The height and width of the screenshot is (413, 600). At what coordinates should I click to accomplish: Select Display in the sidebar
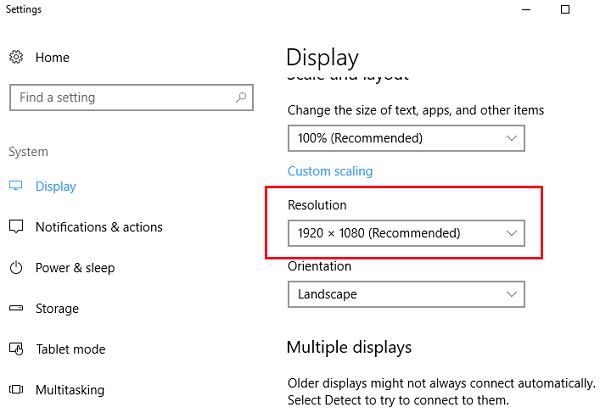click(55, 186)
